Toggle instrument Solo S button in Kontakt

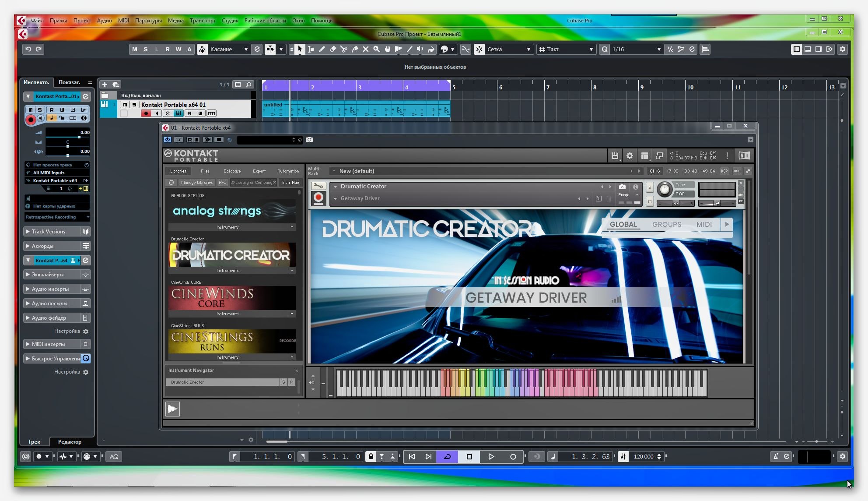tap(650, 187)
